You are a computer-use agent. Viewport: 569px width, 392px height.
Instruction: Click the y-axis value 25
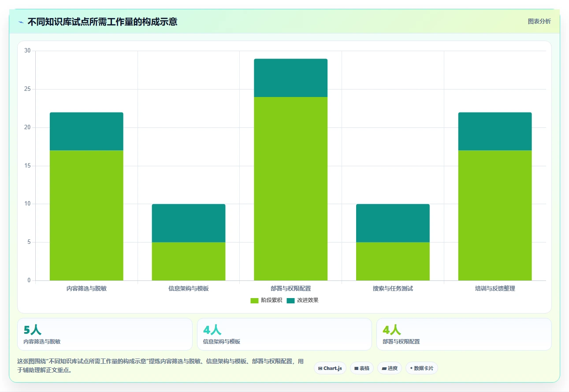click(27, 89)
